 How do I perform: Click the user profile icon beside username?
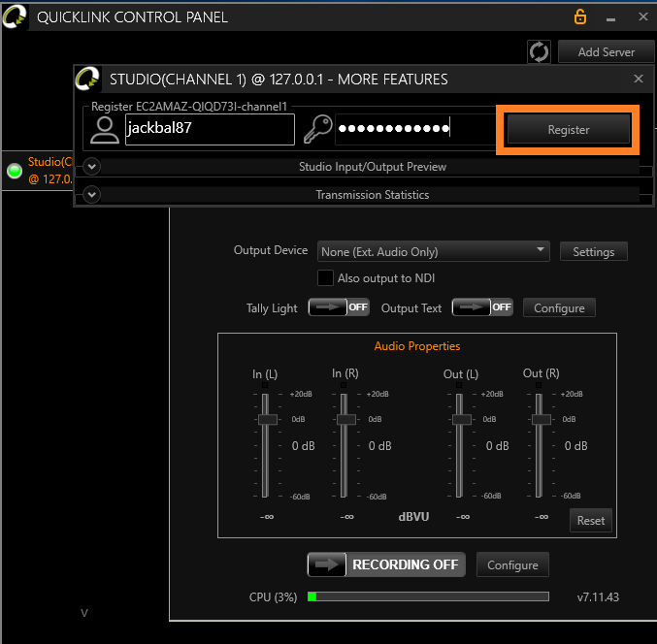click(105, 130)
